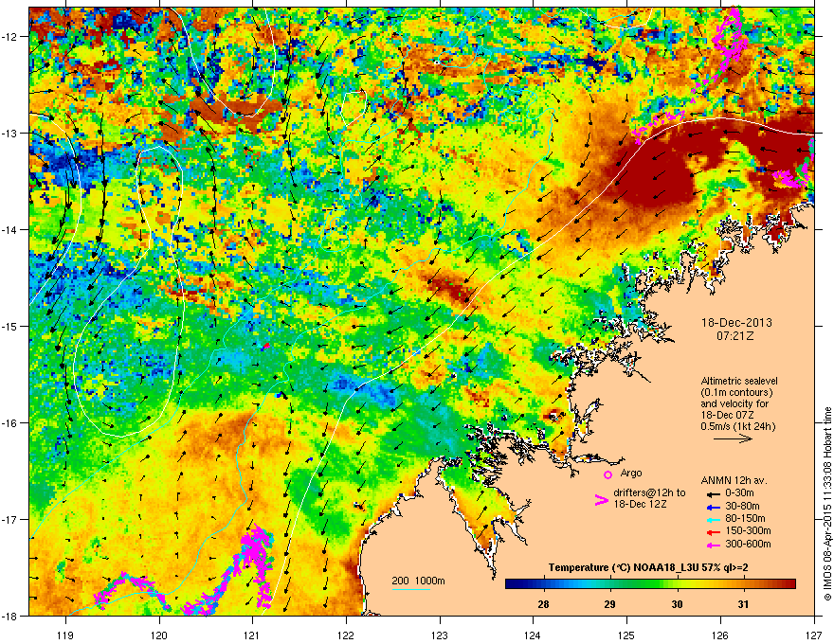Click the '150-300m' depth label
The width and height of the screenshot is (834, 644).
coord(749,530)
